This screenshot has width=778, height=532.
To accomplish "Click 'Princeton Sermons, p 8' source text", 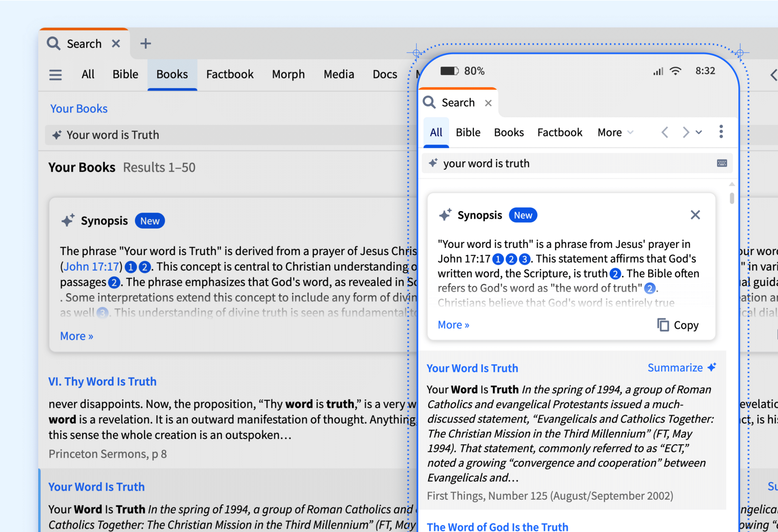I will point(108,454).
